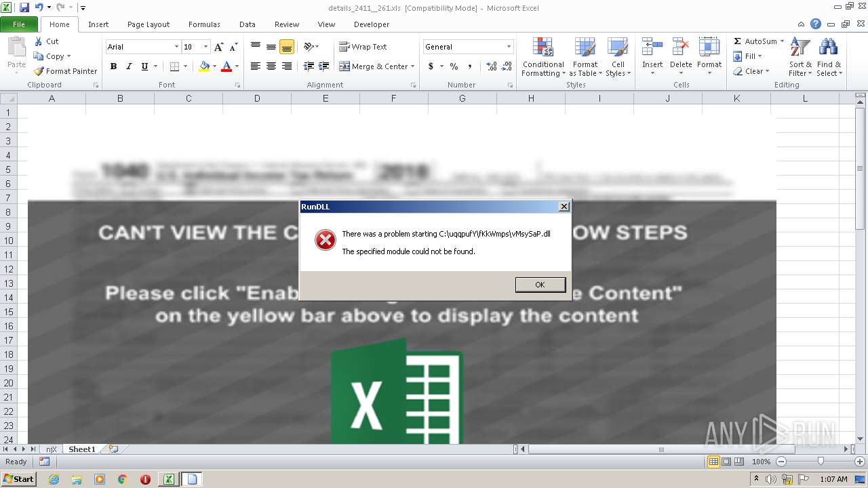868x488 pixels.
Task: Click the Borders icon
Action: point(174,66)
